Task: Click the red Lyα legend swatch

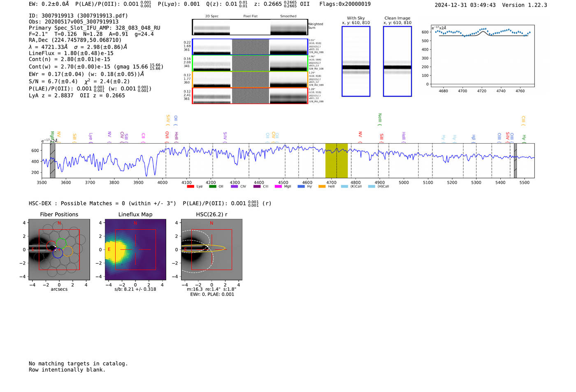Action: click(x=190, y=187)
